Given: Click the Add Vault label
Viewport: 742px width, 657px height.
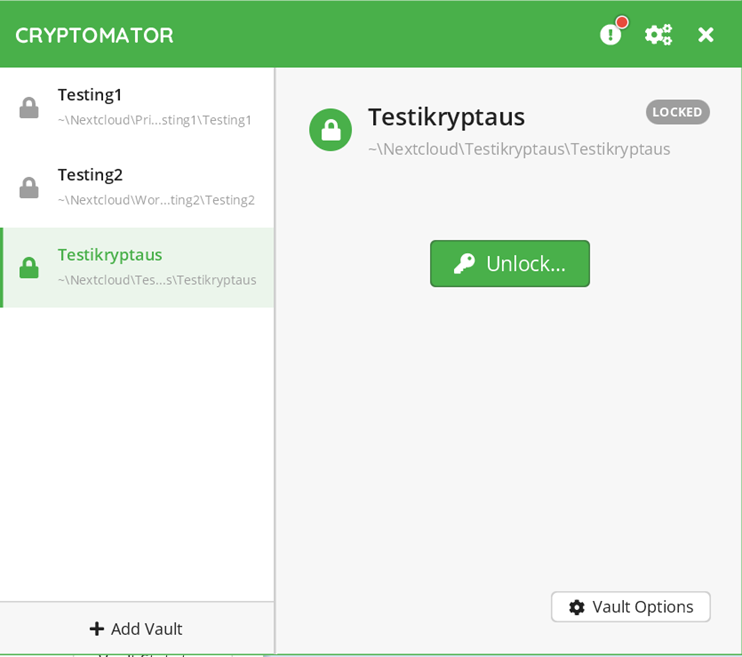Looking at the screenshot, I should click(146, 629).
